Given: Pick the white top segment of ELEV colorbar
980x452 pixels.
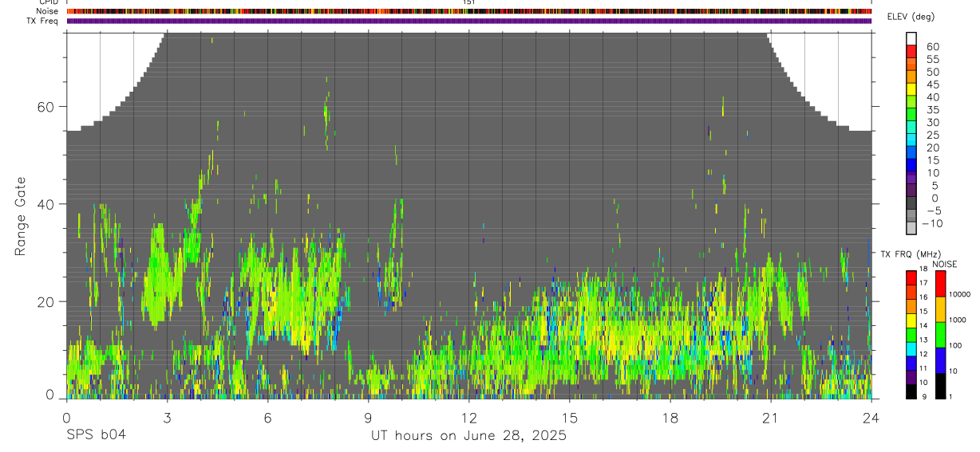Looking at the screenshot, I should click(911, 39).
